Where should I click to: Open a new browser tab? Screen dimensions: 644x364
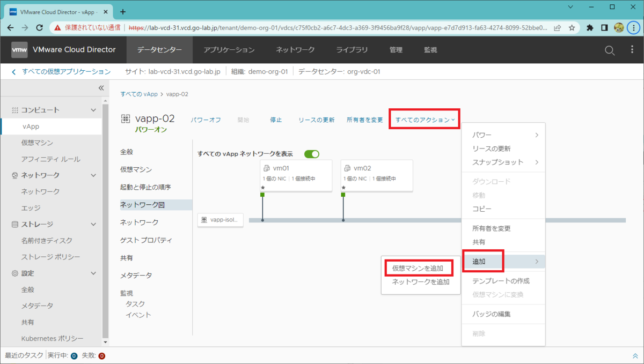[x=123, y=11]
